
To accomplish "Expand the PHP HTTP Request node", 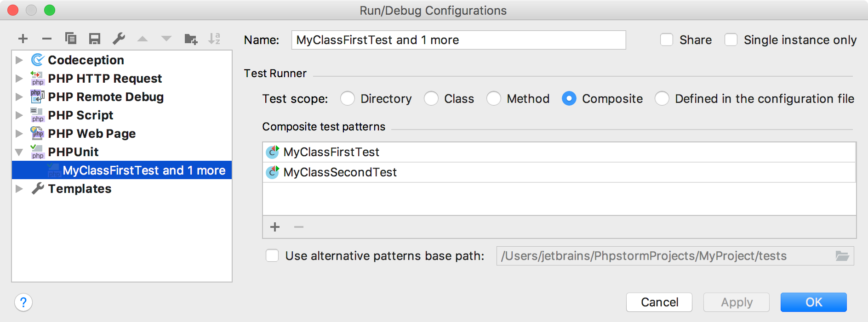I will (x=19, y=78).
